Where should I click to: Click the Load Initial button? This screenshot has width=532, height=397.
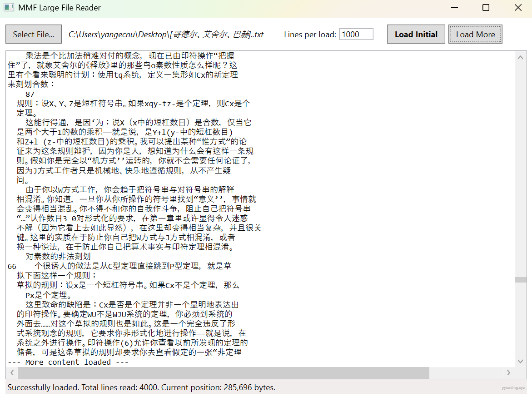pos(416,34)
